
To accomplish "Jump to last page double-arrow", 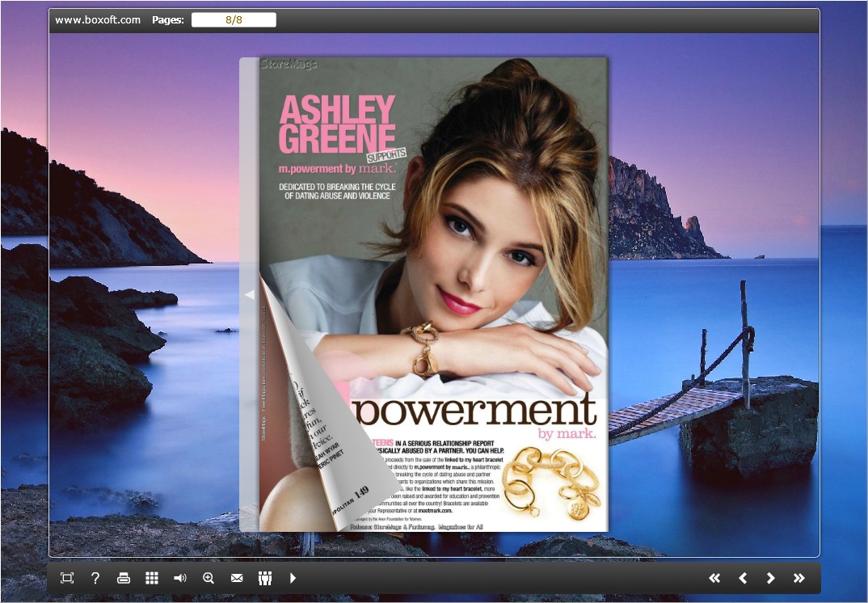I will [798, 578].
